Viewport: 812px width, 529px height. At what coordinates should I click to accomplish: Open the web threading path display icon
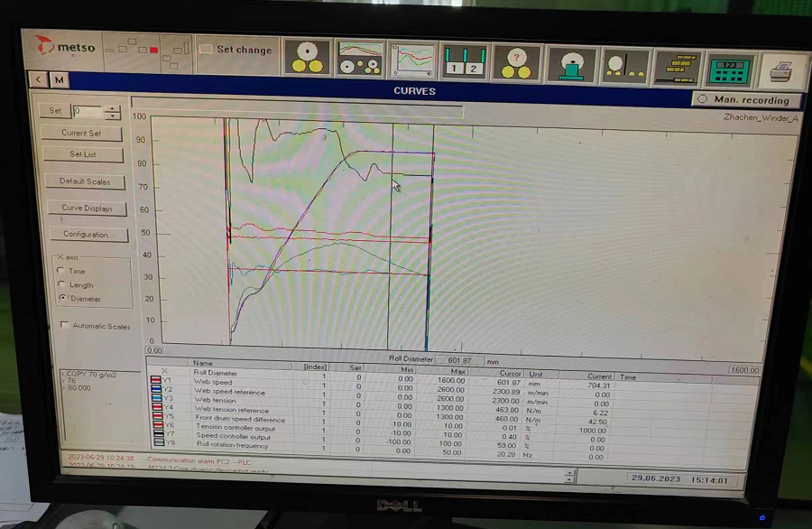tap(360, 58)
